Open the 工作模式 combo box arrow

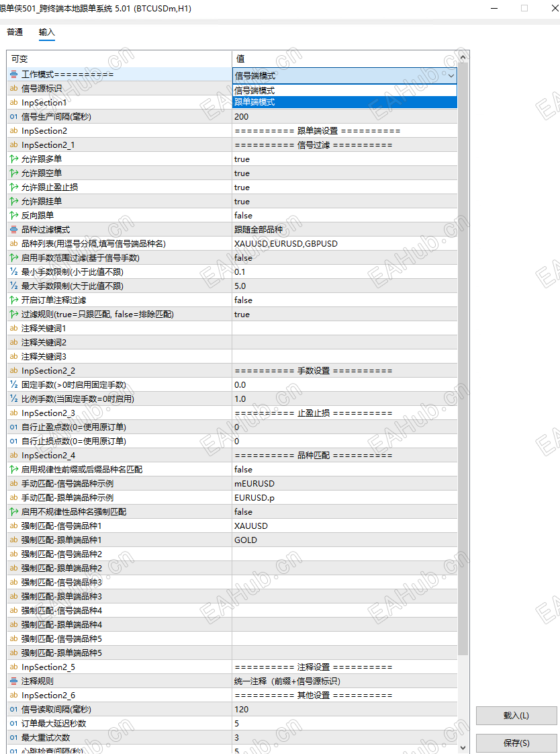pos(451,75)
